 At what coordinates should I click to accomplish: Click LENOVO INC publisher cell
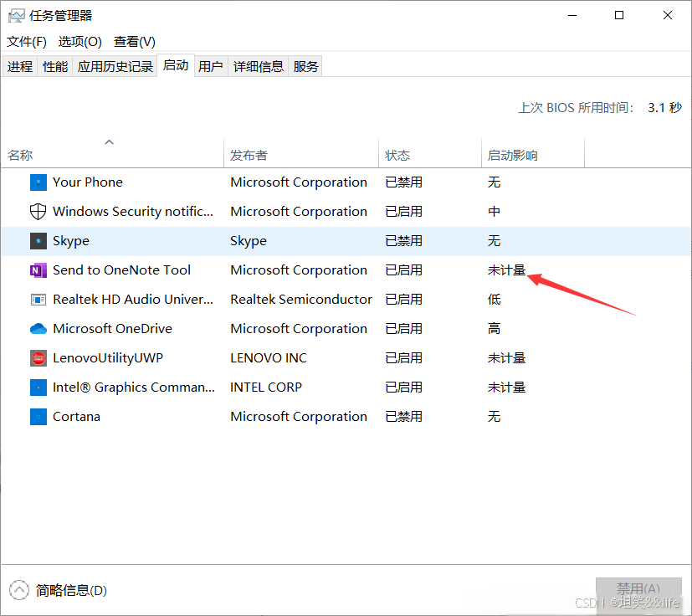click(269, 358)
